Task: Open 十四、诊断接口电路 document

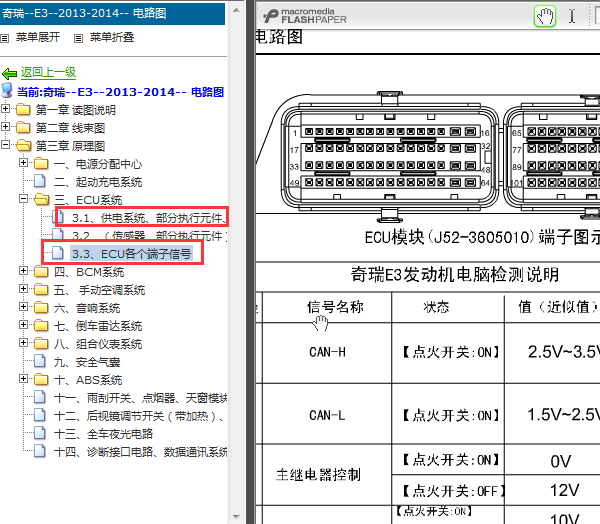Action: coord(140,452)
